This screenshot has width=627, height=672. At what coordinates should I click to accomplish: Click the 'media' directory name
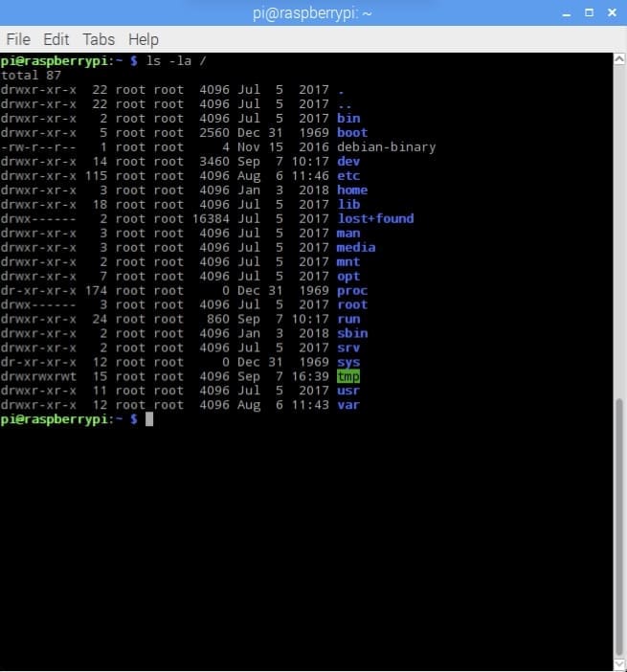coord(356,247)
